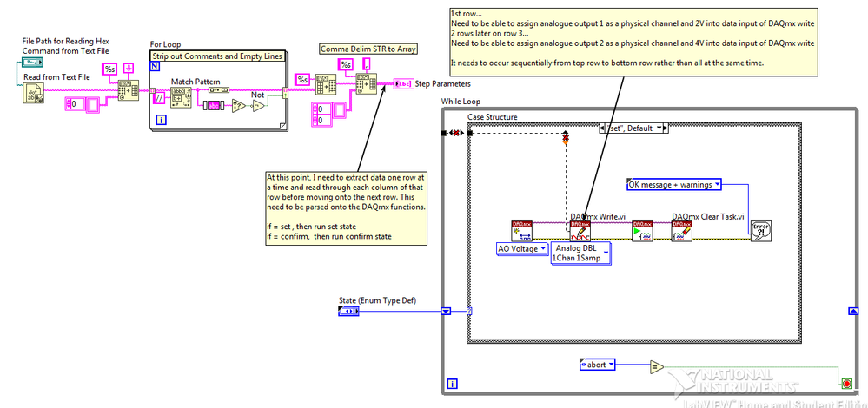Select the Simple Error Handler VI
The height and width of the screenshot is (408, 868).
pos(761,231)
